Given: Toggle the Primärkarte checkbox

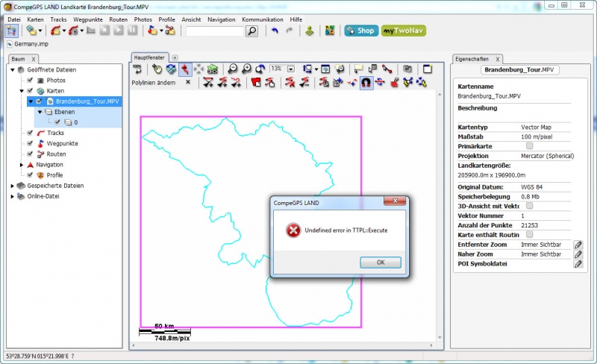Looking at the screenshot, I should coord(530,146).
